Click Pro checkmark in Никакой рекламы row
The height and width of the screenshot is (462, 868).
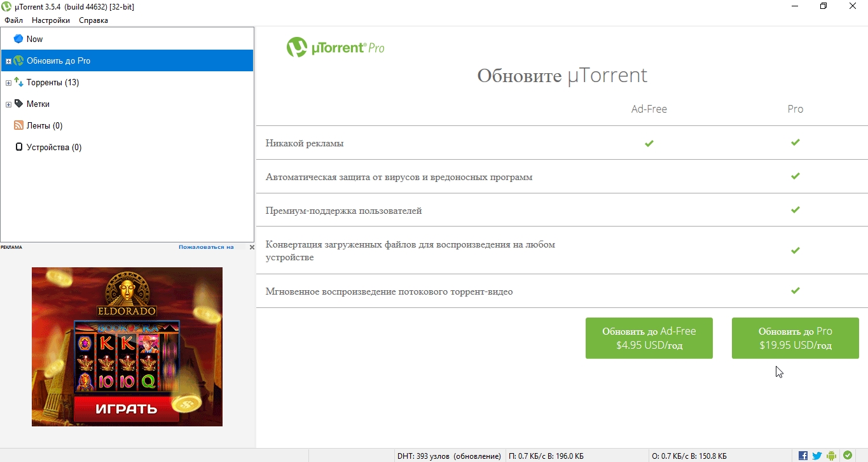(x=795, y=143)
